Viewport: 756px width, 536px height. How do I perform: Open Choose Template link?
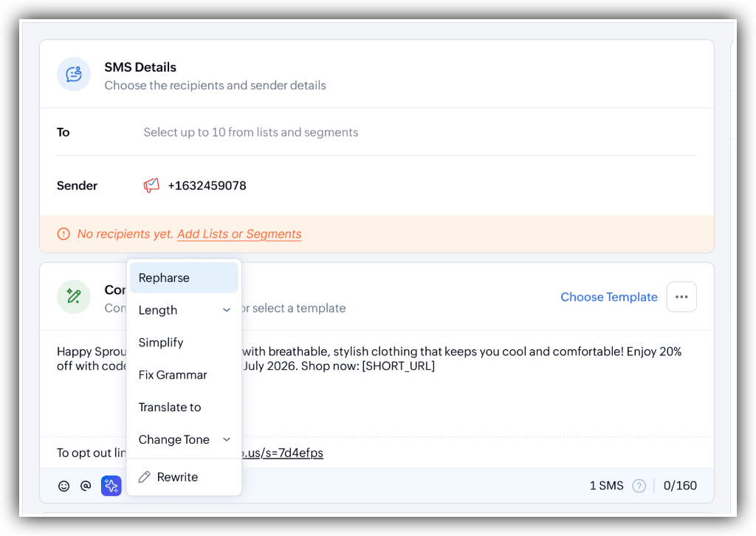click(x=608, y=297)
